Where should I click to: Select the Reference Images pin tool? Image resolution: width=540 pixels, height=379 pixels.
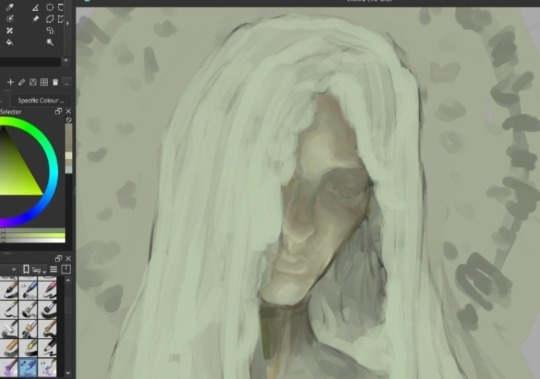(x=35, y=19)
